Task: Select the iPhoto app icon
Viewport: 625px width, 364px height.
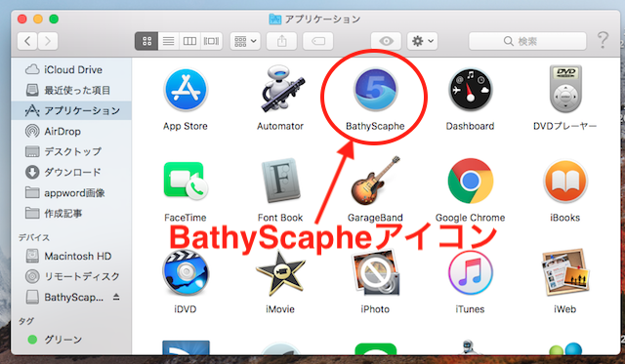Action: click(375, 273)
